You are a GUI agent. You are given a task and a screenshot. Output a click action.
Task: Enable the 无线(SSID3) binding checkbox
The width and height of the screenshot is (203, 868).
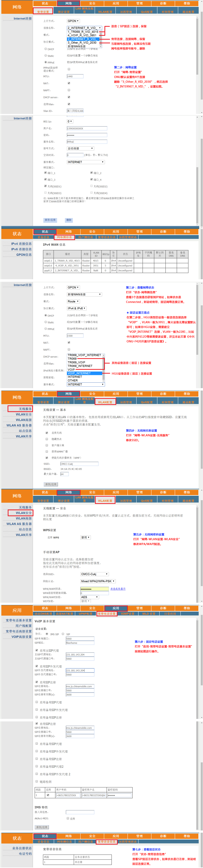click(x=45, y=193)
